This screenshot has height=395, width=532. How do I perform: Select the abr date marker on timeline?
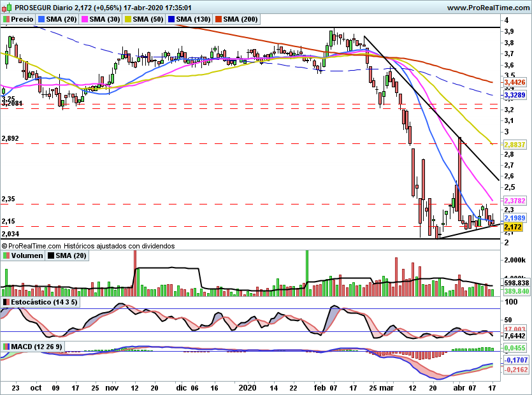(459, 387)
